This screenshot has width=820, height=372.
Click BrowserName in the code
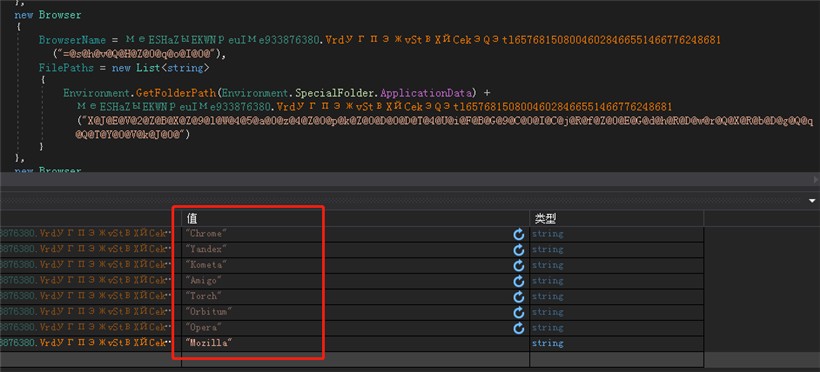(x=72, y=40)
